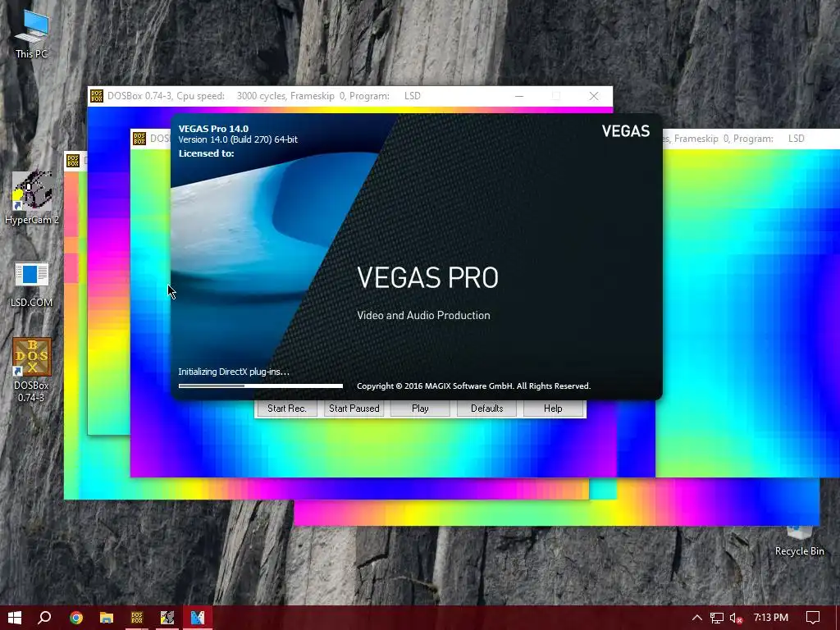The height and width of the screenshot is (630, 840).
Task: Click the Start Rec. button in HyperCam
Action: [286, 409]
